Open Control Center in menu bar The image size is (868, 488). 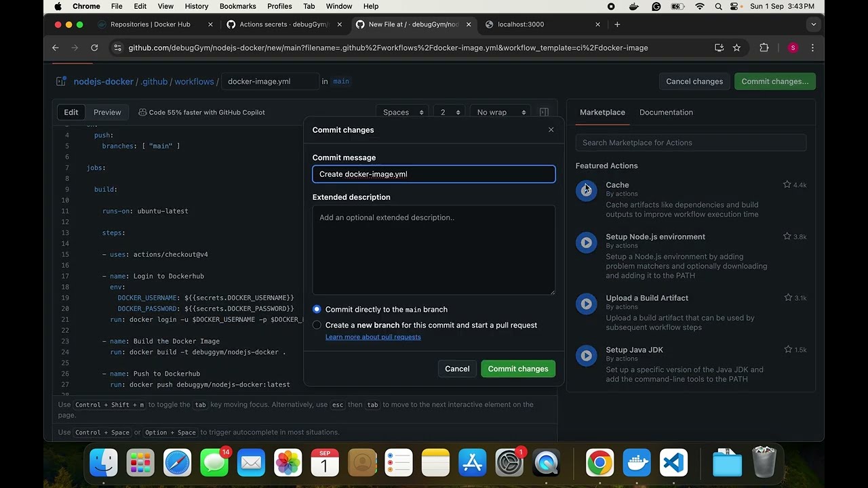(735, 6)
